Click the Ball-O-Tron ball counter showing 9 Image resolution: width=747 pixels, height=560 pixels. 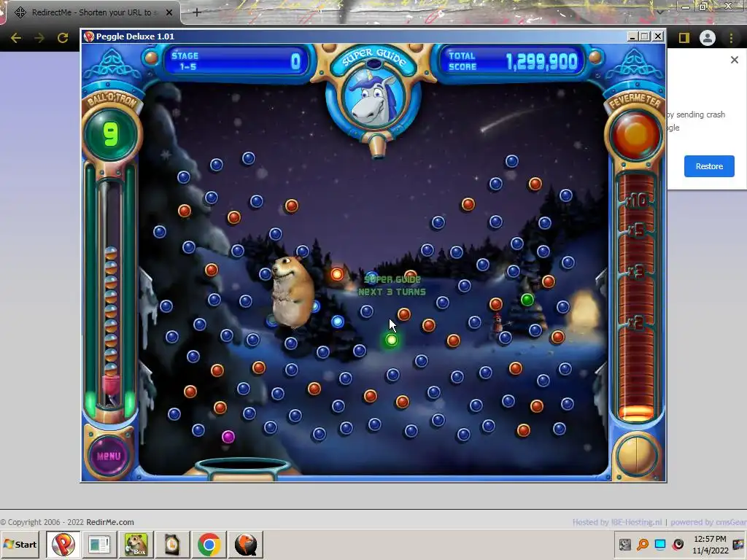111,134
